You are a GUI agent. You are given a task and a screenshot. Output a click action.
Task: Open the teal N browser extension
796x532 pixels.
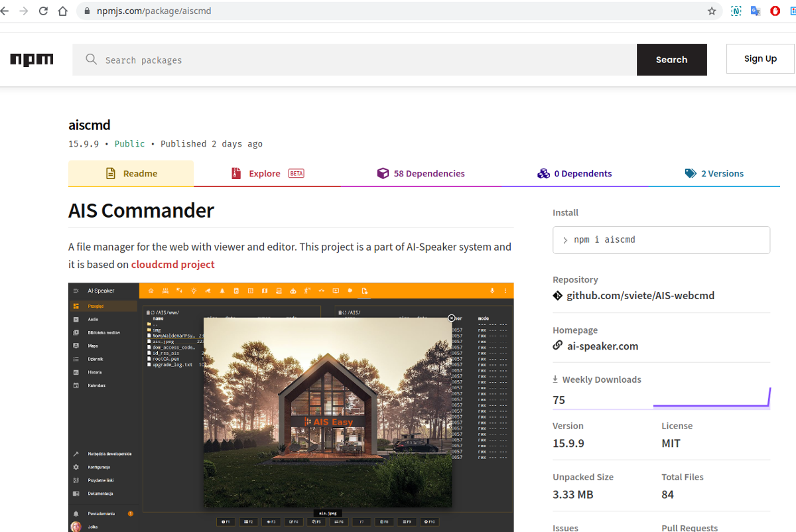(x=736, y=11)
